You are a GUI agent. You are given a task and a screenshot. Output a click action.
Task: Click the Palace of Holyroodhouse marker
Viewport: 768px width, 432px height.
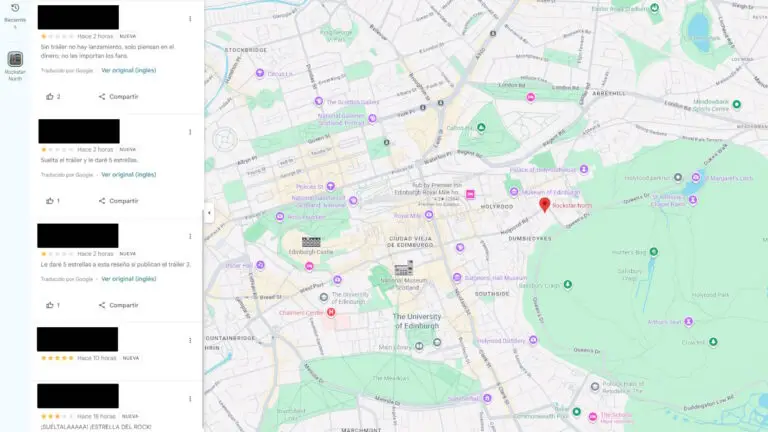point(583,169)
